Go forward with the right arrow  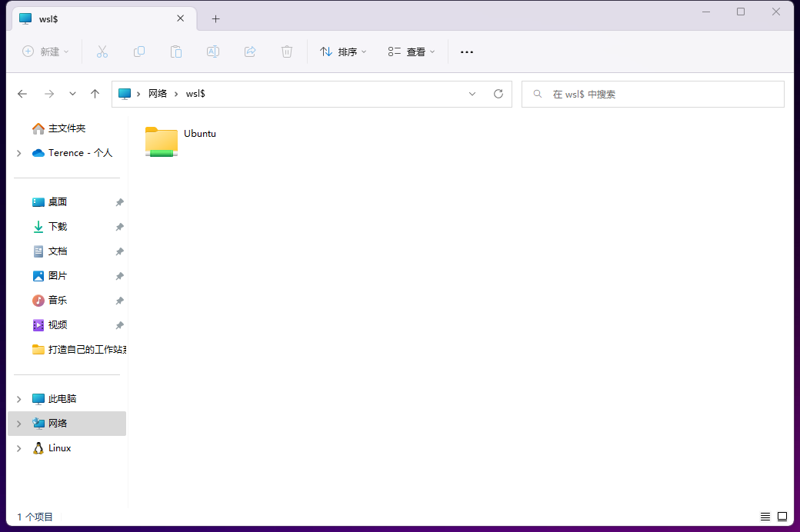click(49, 94)
